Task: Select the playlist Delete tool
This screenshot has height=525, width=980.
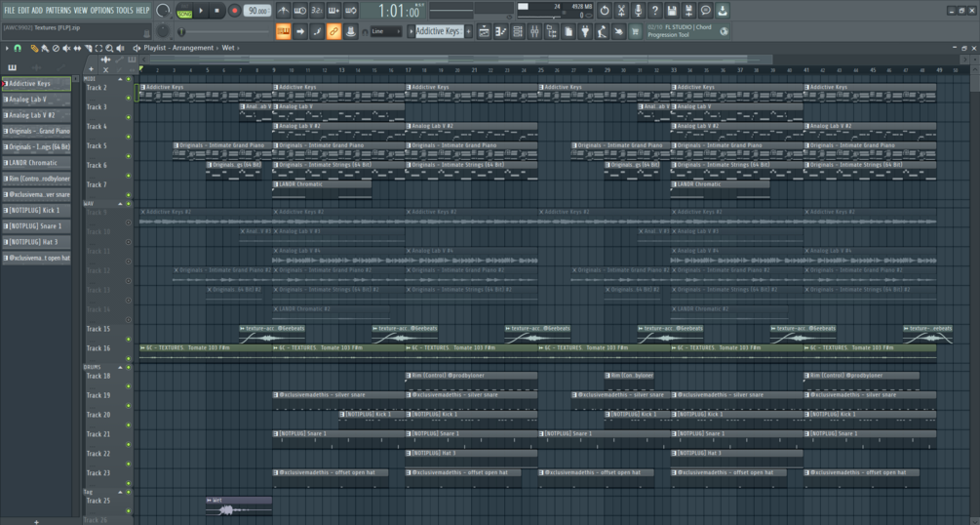Action: point(56,48)
